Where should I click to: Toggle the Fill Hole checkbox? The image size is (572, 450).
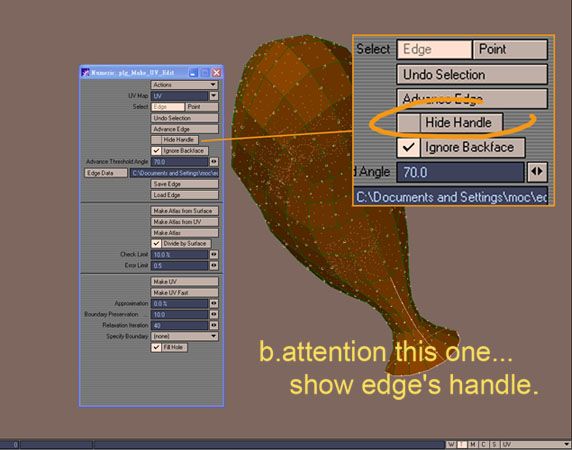156,347
